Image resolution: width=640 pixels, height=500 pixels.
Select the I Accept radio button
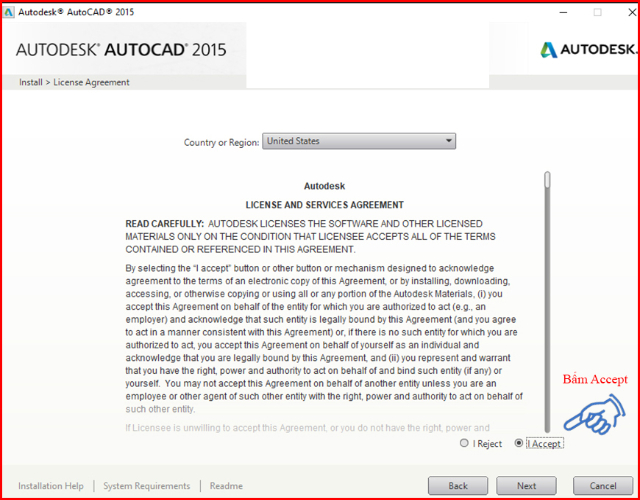pos(519,443)
